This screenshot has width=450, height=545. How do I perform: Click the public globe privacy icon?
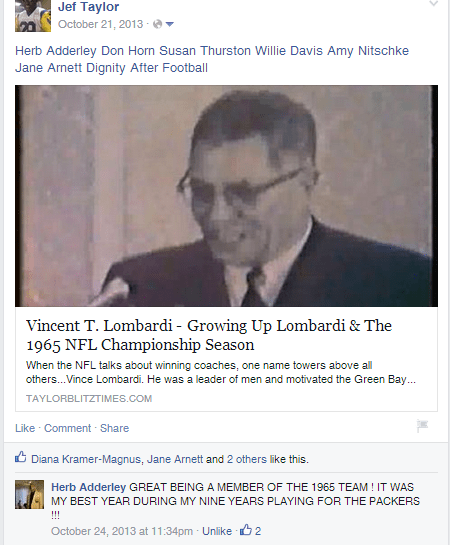coord(157,24)
